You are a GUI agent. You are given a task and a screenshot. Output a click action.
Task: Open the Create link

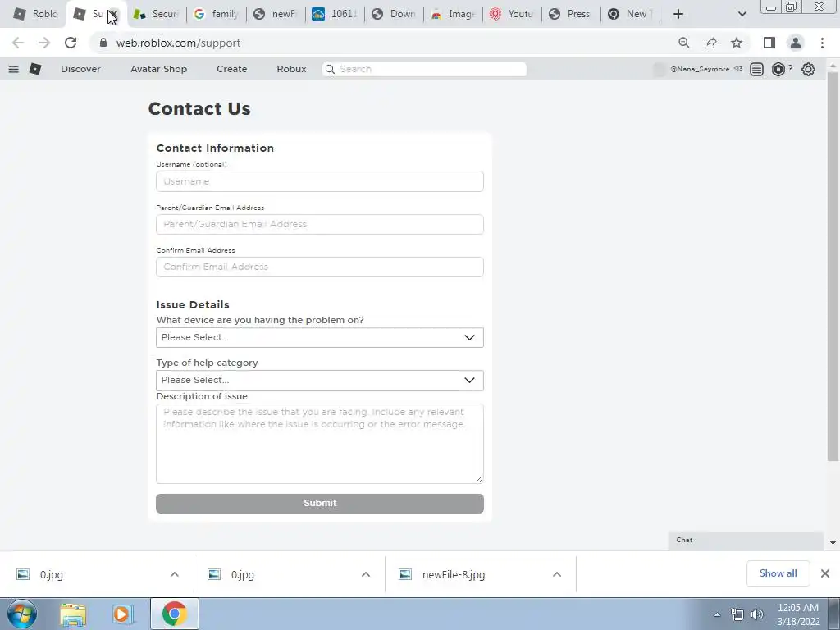pos(231,69)
